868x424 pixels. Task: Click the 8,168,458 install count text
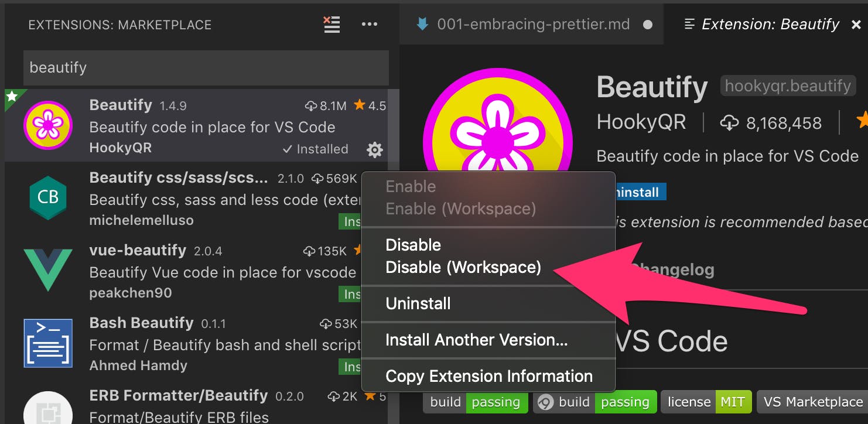click(784, 123)
